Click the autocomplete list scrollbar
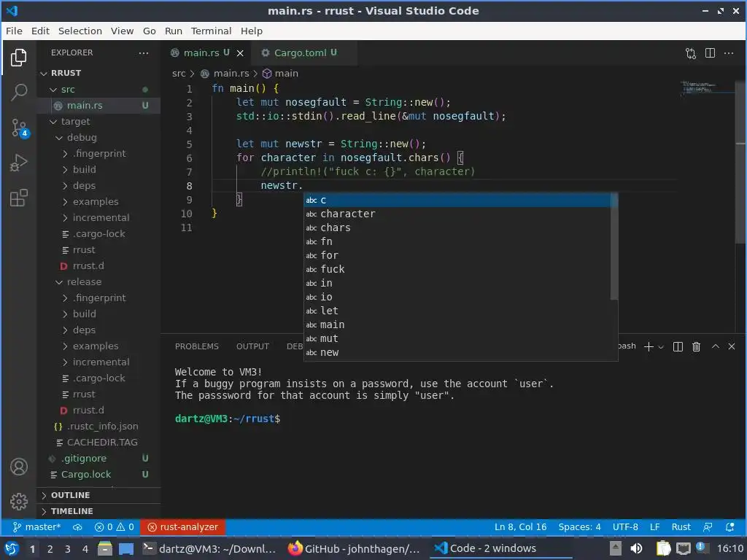 [614, 246]
